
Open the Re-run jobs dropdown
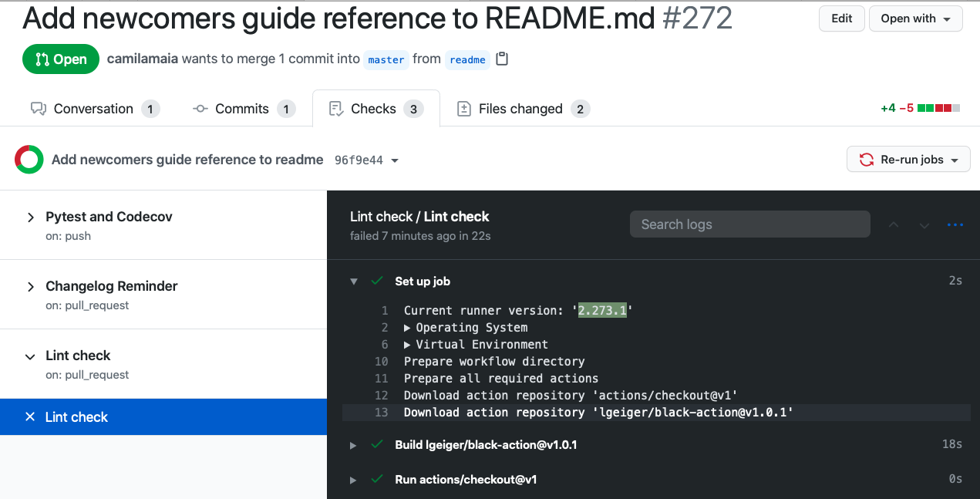click(908, 160)
